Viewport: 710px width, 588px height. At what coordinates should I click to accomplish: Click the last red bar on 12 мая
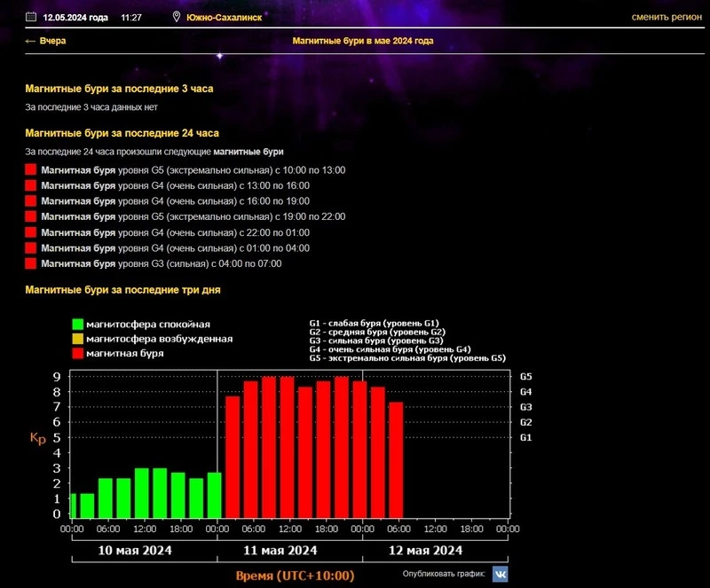396,459
